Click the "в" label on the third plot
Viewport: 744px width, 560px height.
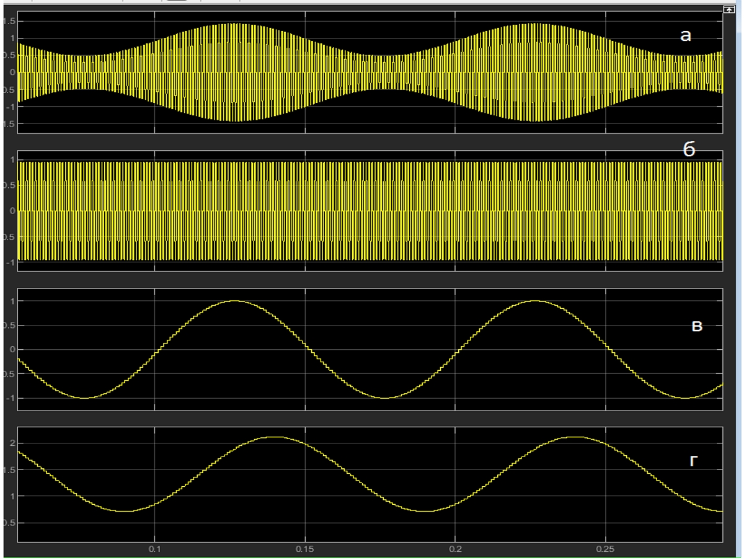pos(696,326)
